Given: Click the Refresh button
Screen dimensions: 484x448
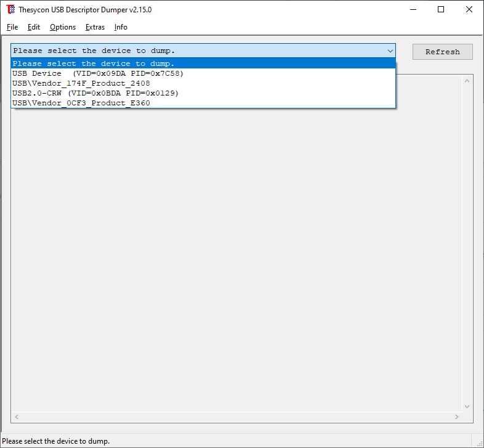Looking at the screenshot, I should point(442,52).
